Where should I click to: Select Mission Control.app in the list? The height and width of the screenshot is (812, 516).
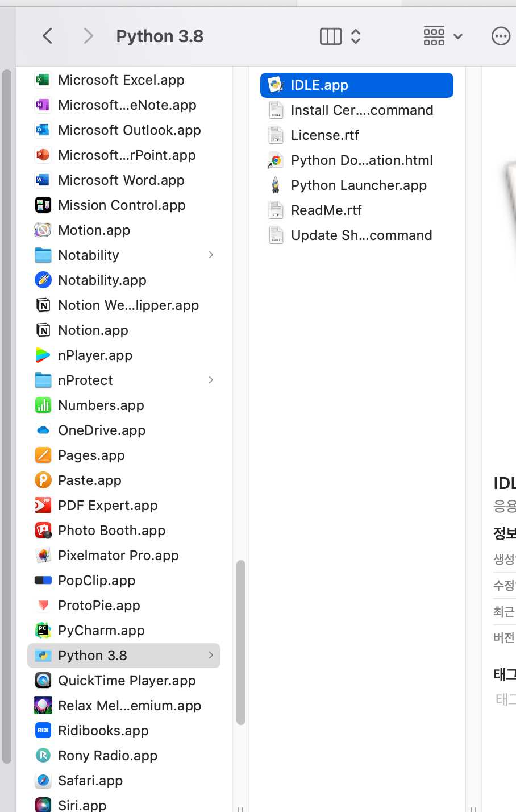[x=124, y=205]
